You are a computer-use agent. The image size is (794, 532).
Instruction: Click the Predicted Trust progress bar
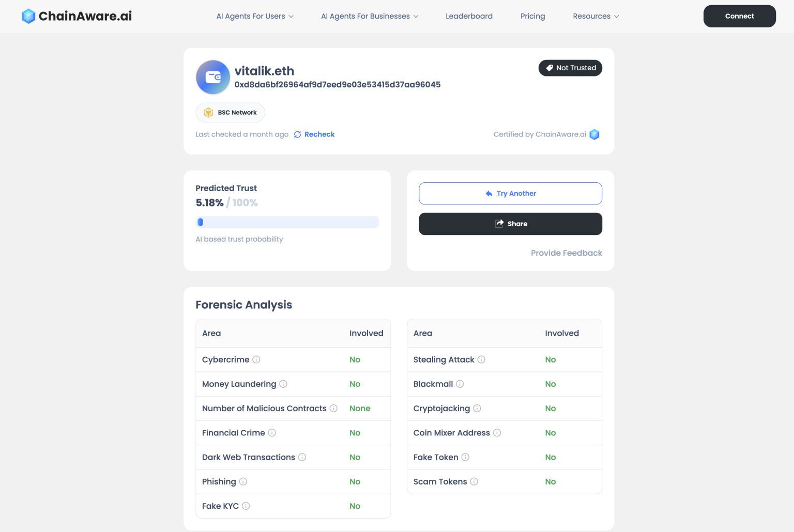point(287,222)
